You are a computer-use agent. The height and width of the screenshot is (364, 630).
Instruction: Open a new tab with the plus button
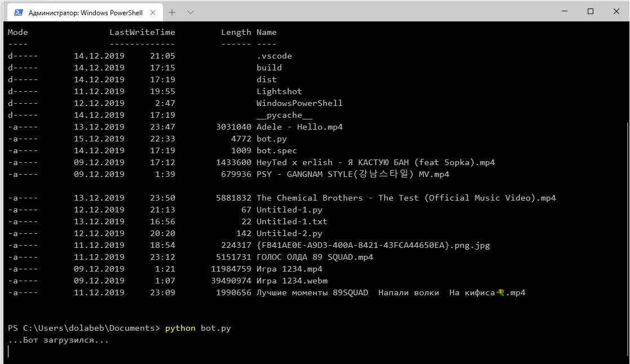[x=172, y=12]
